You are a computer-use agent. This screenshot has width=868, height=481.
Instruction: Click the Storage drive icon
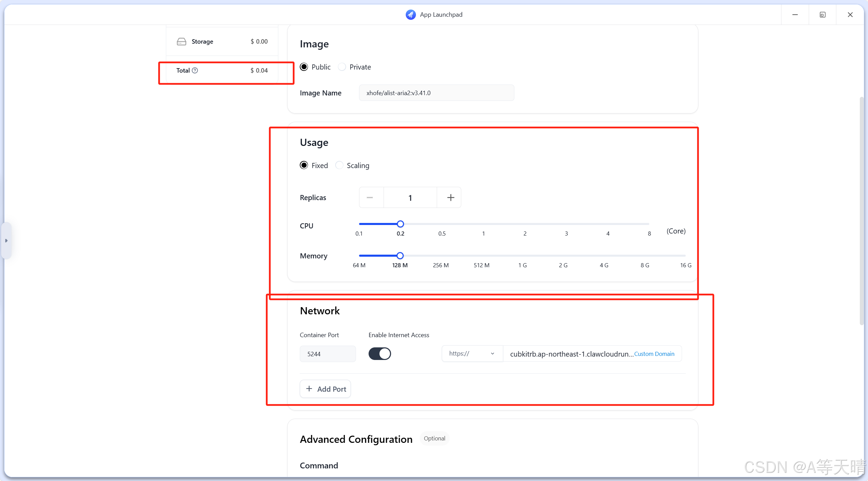[182, 42]
